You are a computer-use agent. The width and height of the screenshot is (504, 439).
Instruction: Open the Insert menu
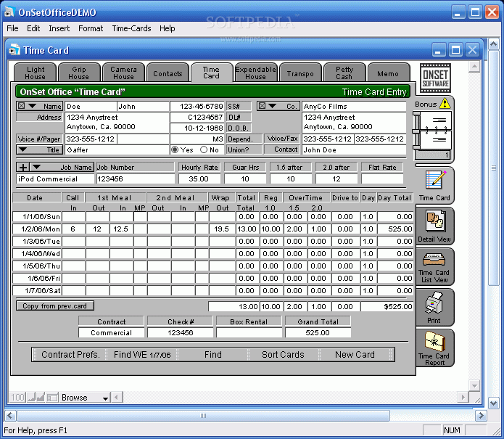coord(59,28)
